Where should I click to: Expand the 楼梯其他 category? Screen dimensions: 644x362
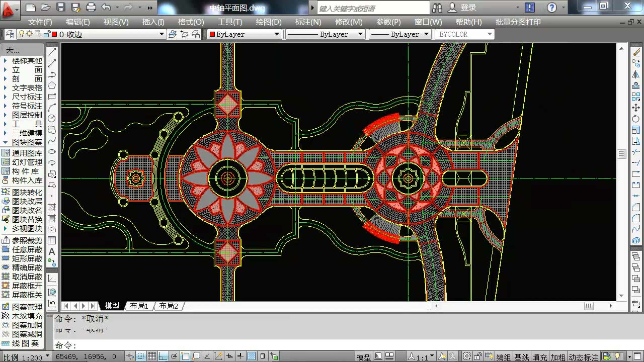click(x=23, y=61)
